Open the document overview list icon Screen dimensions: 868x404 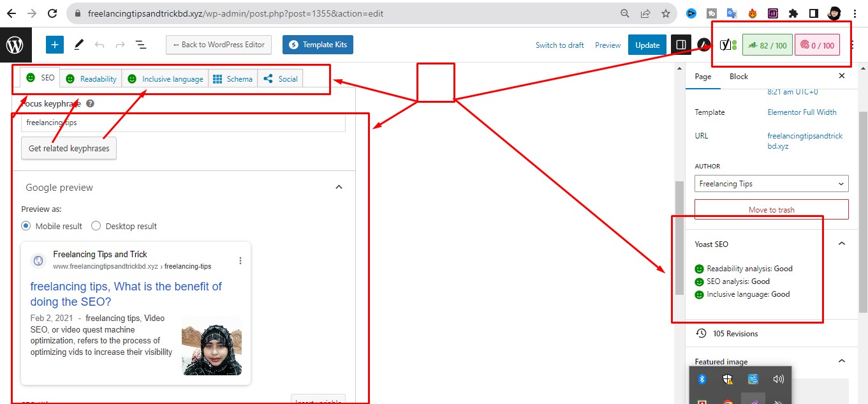pyautogui.click(x=140, y=45)
